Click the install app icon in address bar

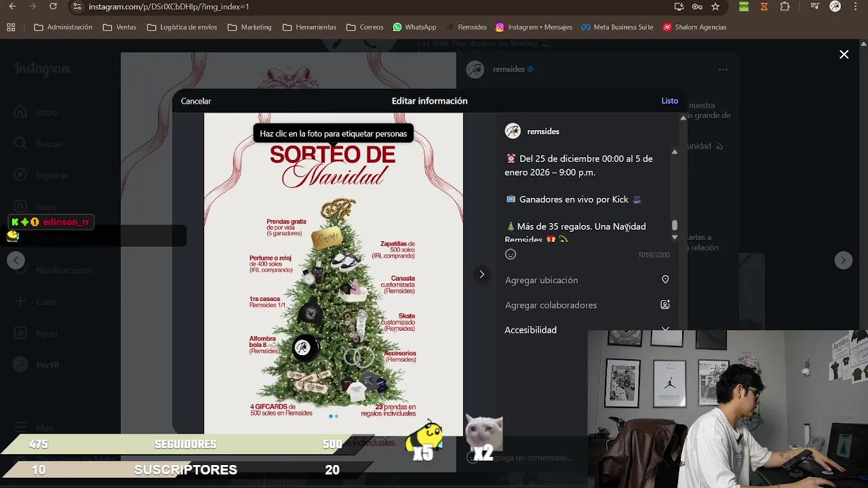point(679,7)
